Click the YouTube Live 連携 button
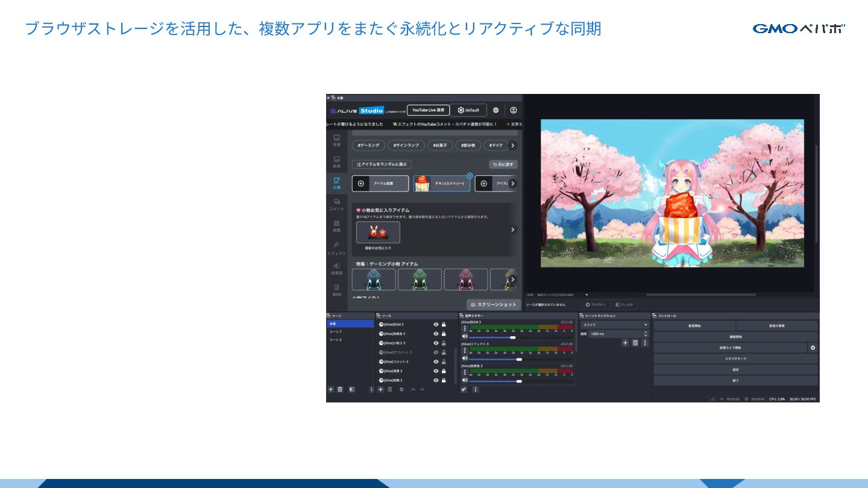Image resolution: width=868 pixels, height=488 pixels. pos(428,110)
